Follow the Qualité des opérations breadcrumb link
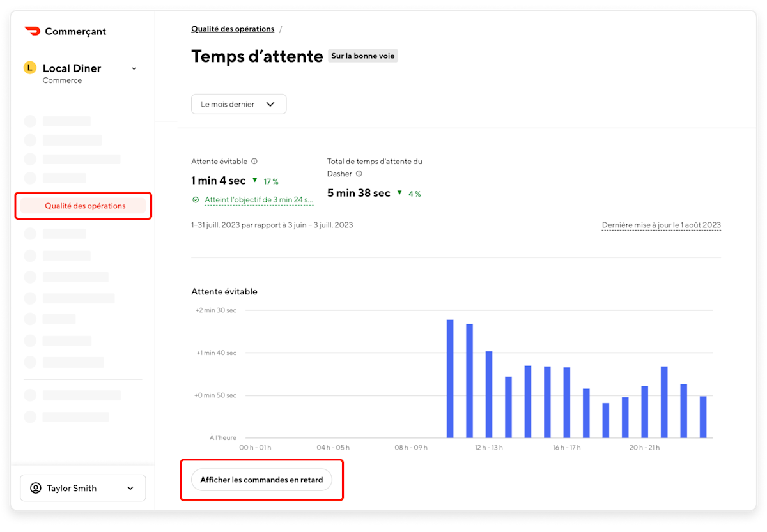The height and width of the screenshot is (532, 767). tap(233, 29)
